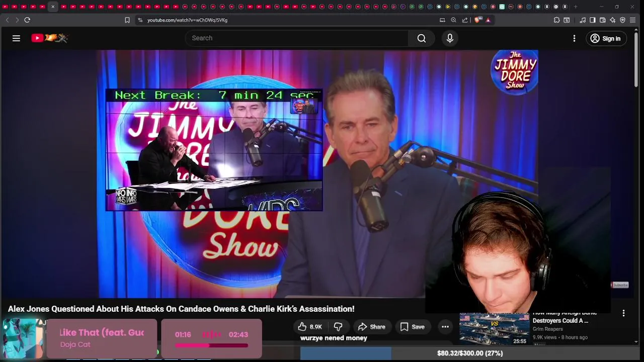
Task: Click the small Subscribe overlay button
Action: pyautogui.click(x=620, y=285)
